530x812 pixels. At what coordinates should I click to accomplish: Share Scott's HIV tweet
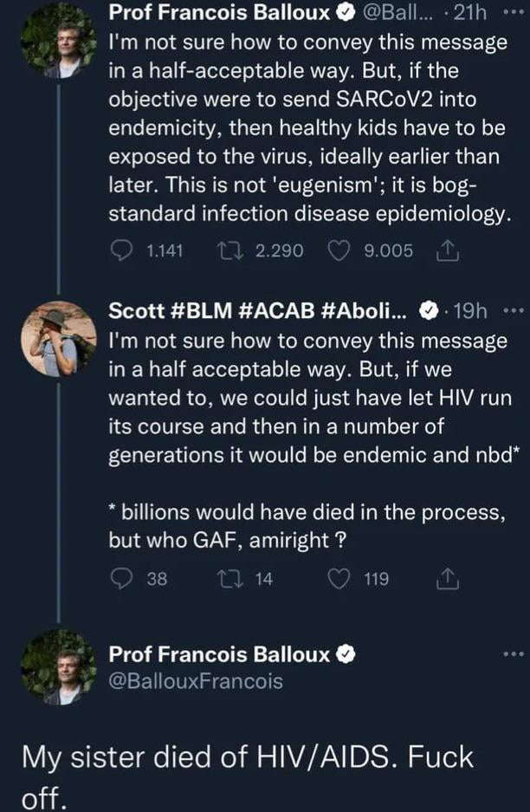pos(449,580)
